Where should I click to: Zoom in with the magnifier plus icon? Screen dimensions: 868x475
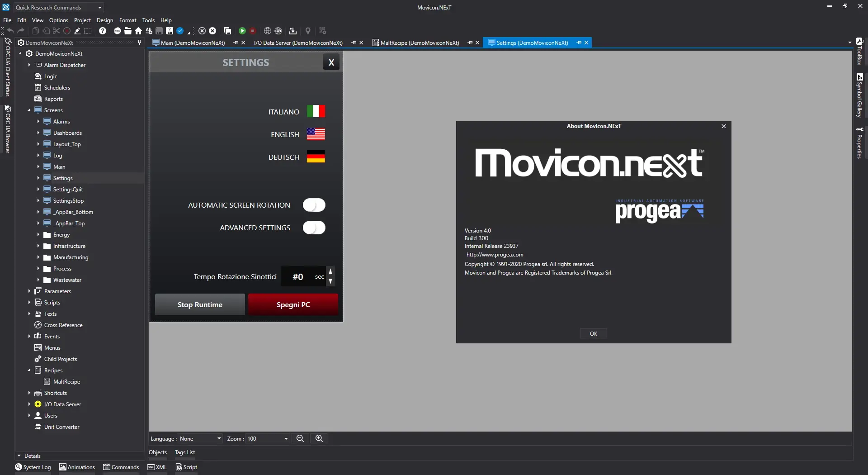pos(319,438)
